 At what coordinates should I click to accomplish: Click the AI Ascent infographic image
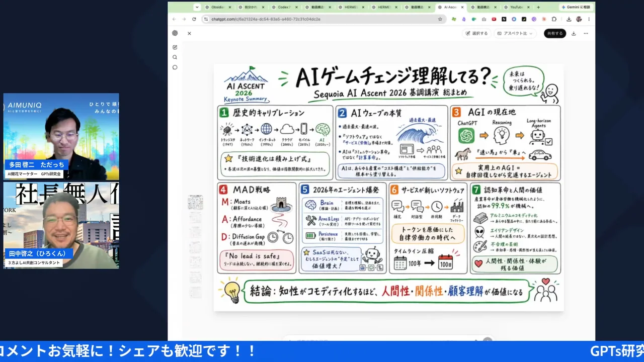(x=388, y=187)
